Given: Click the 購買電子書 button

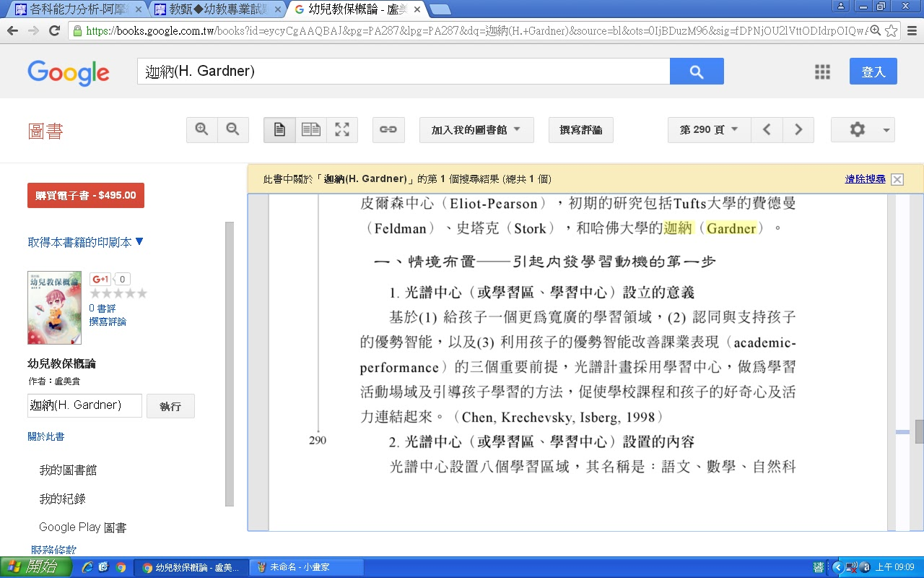Looking at the screenshot, I should coord(85,195).
